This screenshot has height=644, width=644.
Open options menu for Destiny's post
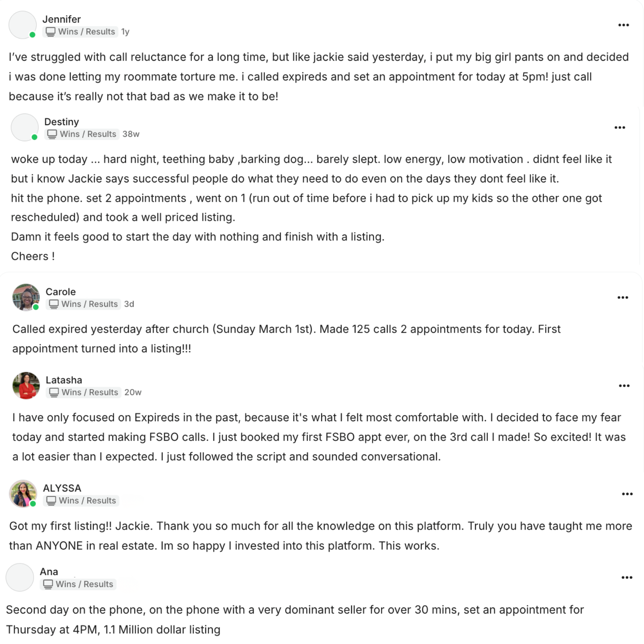[619, 127]
